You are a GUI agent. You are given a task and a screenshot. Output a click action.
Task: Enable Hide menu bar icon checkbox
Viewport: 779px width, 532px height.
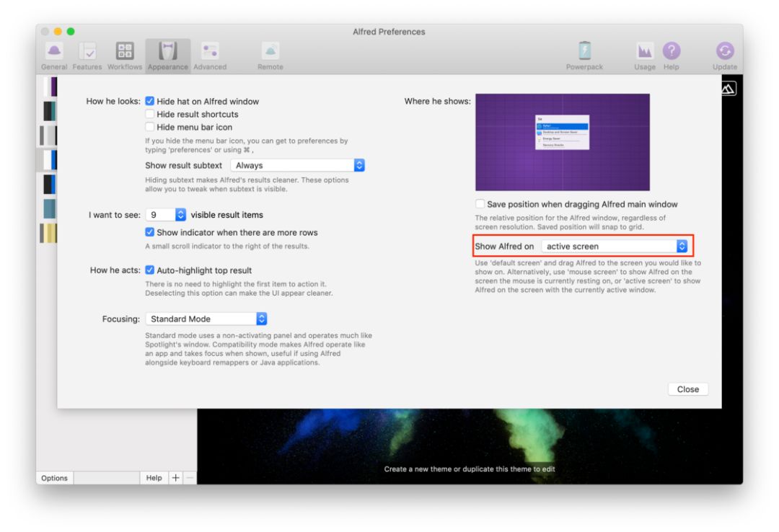coord(149,127)
